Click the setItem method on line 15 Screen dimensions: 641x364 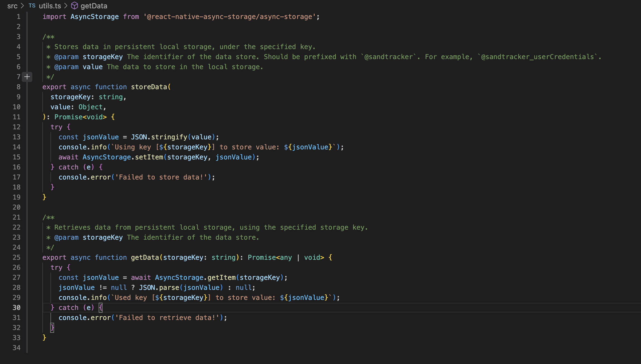(x=149, y=157)
